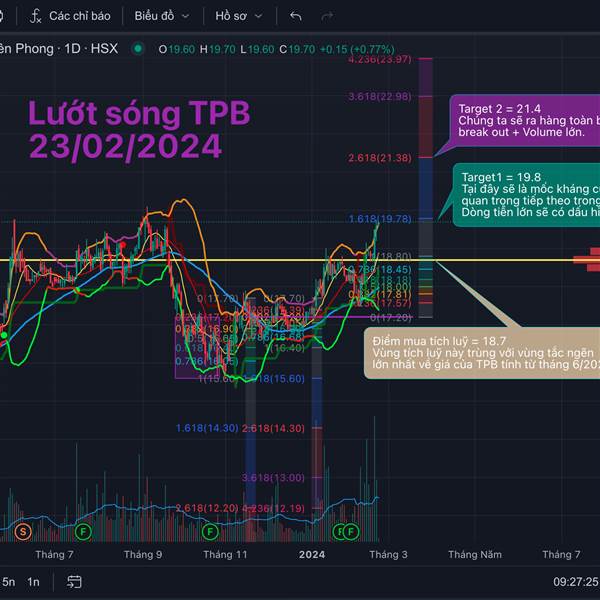The width and height of the screenshot is (600, 600).
Task: Select the 5n time range
Action: [8, 582]
